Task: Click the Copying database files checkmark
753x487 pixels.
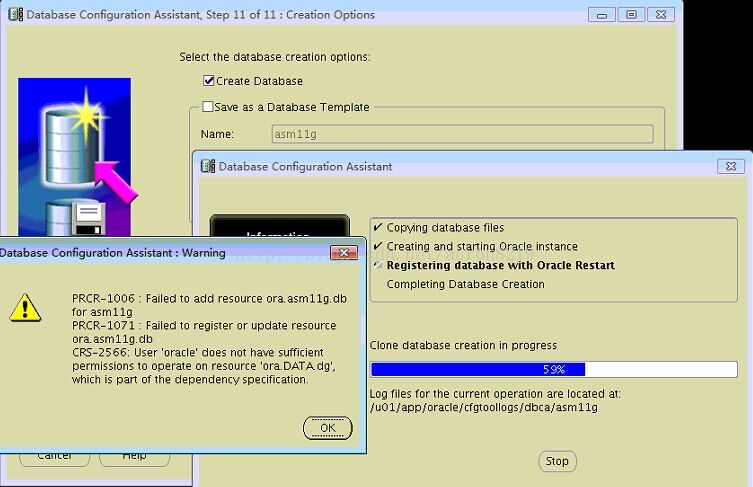Action: 378,227
